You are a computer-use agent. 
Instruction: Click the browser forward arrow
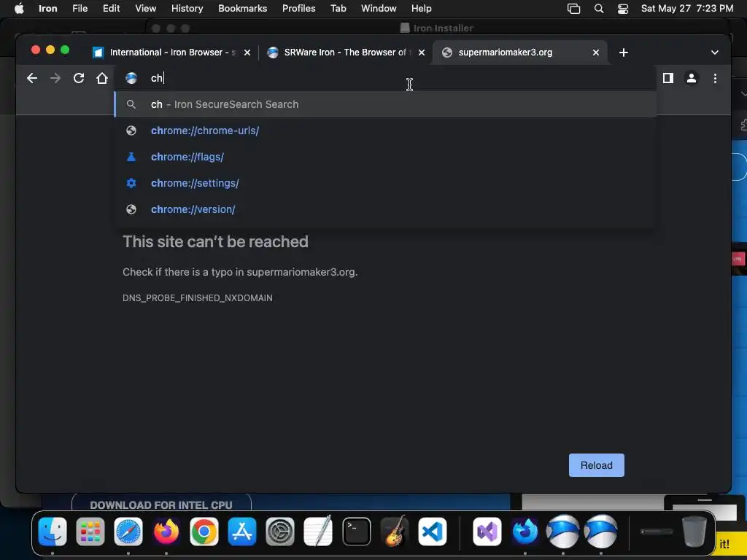[55, 78]
